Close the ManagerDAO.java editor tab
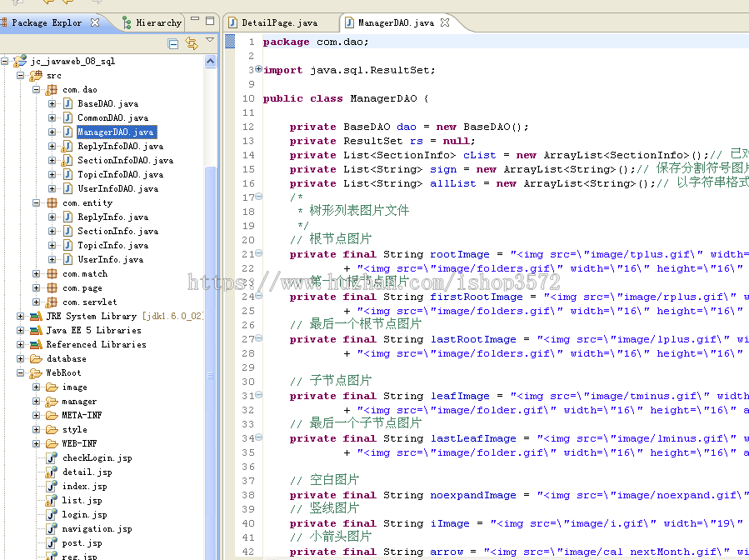Screen dimensions: 749x560 point(445,22)
